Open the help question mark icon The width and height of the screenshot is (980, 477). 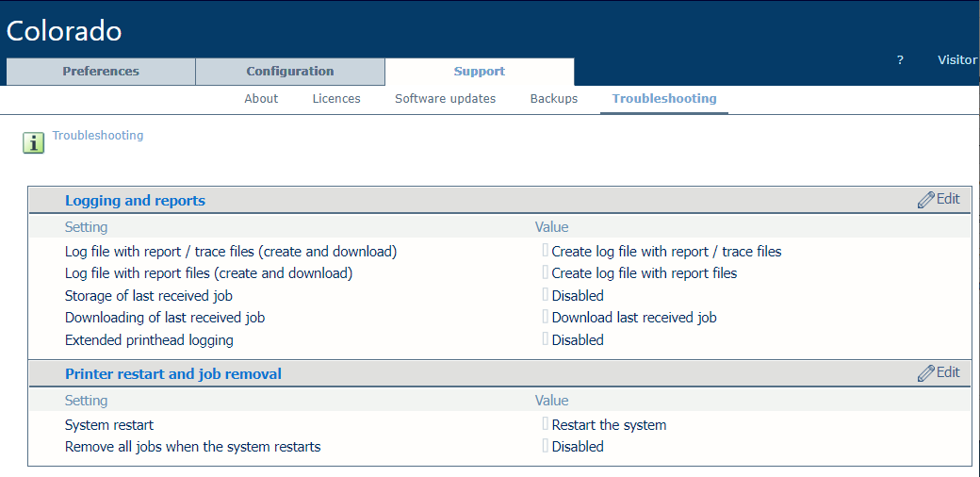(x=900, y=59)
